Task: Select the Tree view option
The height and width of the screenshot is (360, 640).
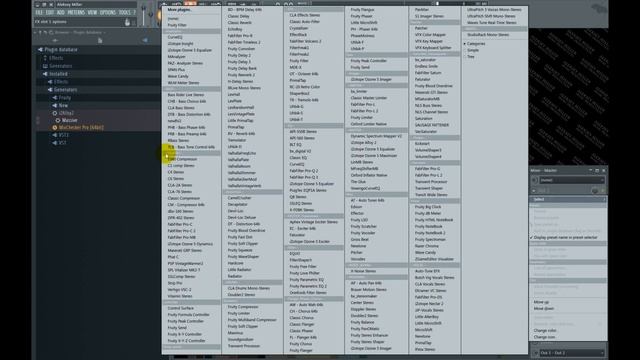Action: coord(471,57)
